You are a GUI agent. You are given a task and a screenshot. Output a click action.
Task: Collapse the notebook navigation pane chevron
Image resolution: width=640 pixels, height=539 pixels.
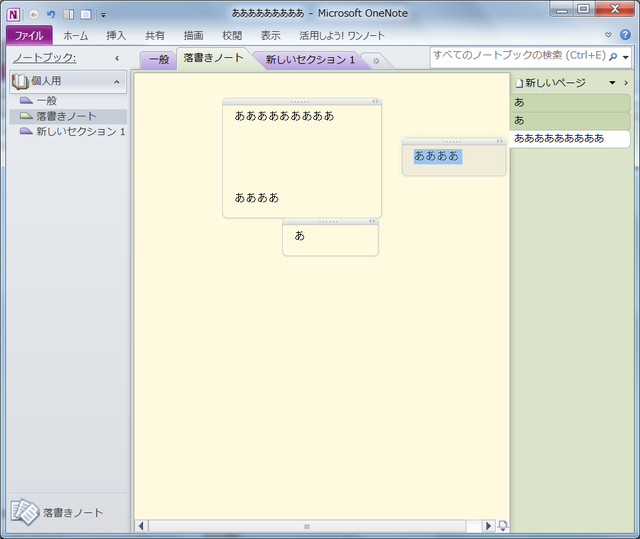(x=117, y=58)
